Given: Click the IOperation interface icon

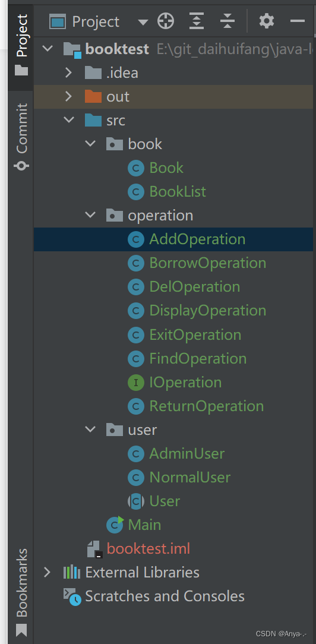Looking at the screenshot, I should click(136, 383).
